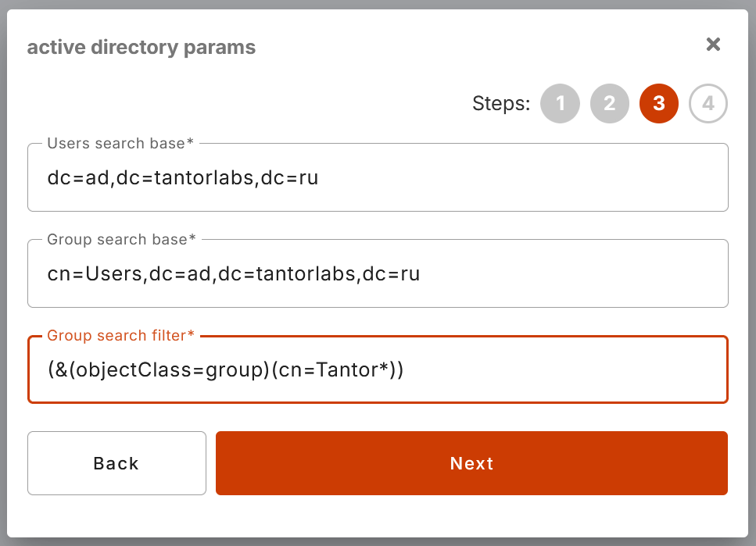The width and height of the screenshot is (756, 546).
Task: Close the active directory params dialog
Action: tap(713, 45)
